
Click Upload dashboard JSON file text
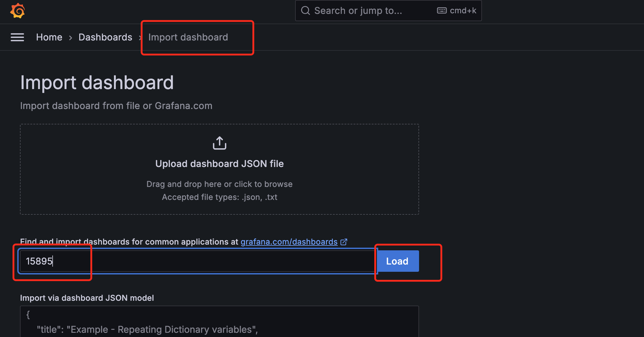point(220,164)
